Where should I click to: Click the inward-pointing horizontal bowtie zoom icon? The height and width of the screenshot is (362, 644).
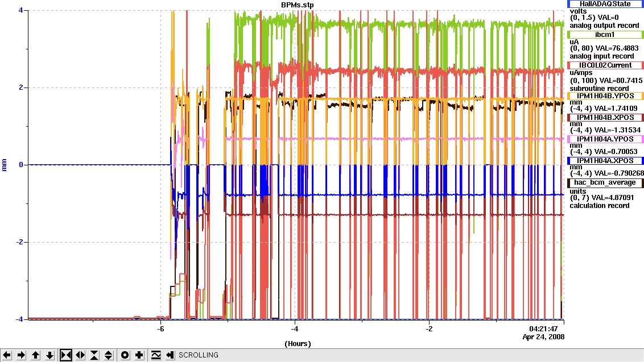[66, 355]
